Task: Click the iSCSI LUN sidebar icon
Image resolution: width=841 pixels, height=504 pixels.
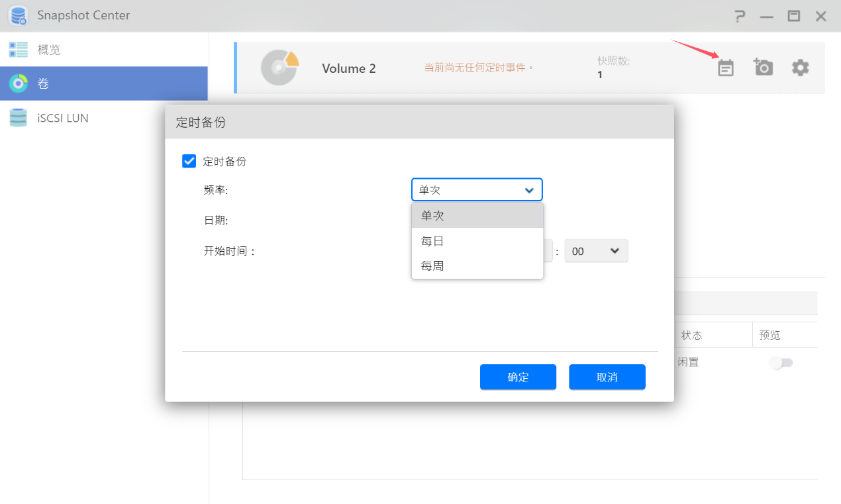Action: (19, 118)
